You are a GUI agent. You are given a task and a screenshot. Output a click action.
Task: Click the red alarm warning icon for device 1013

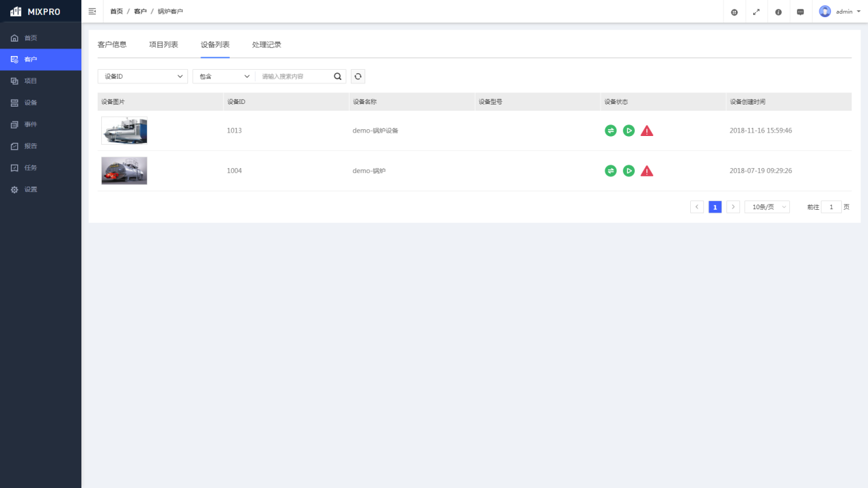pos(646,131)
